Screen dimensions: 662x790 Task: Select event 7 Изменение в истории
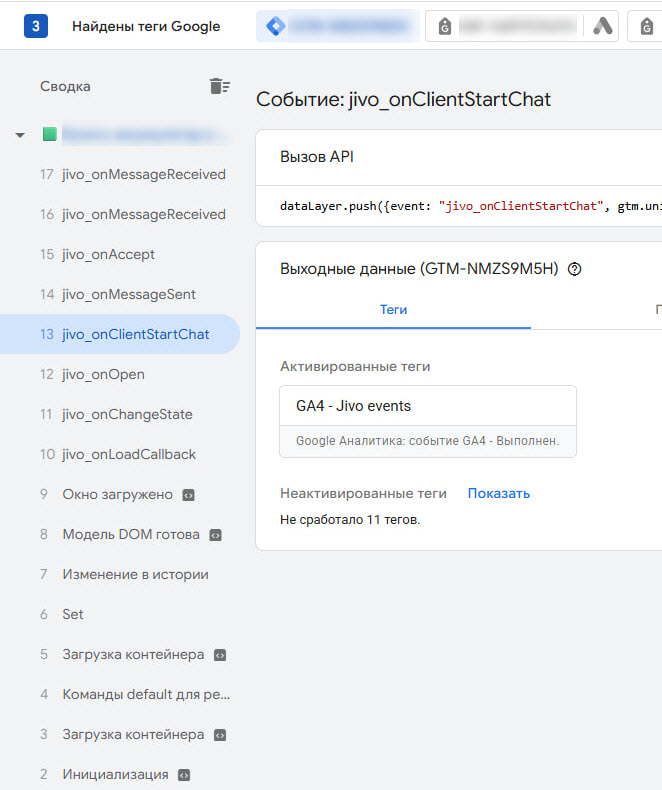[120, 574]
